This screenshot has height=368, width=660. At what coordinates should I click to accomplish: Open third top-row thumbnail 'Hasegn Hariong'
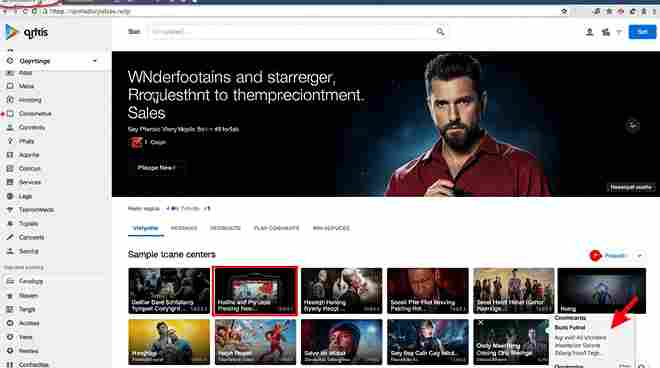[341, 291]
